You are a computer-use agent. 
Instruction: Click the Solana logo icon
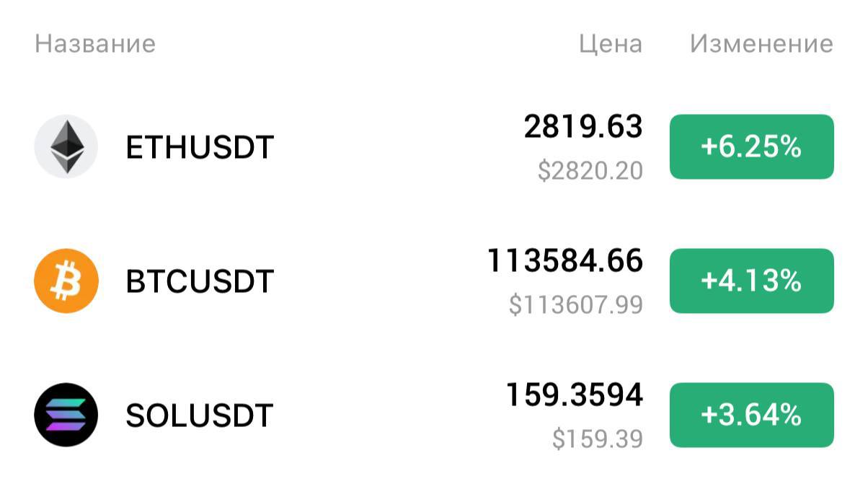pyautogui.click(x=66, y=415)
